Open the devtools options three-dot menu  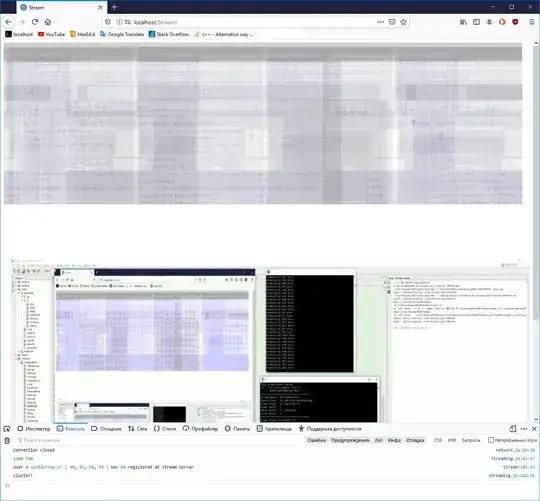coord(524,429)
